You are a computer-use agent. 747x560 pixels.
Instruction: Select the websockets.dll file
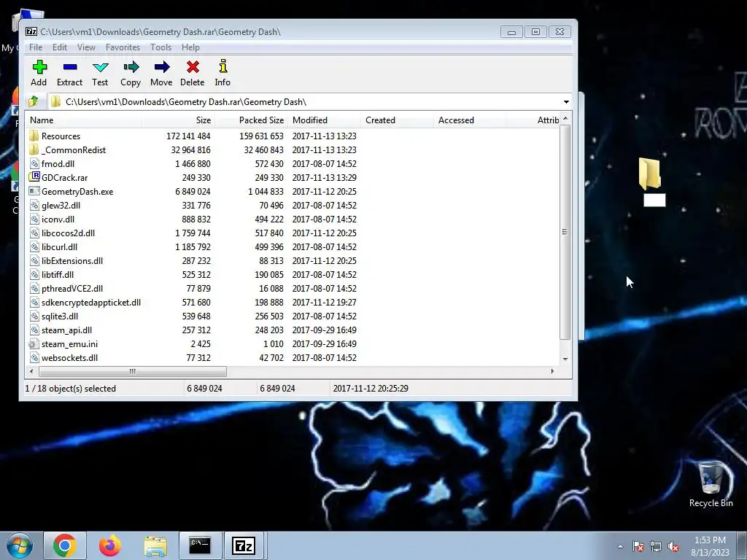(x=69, y=357)
